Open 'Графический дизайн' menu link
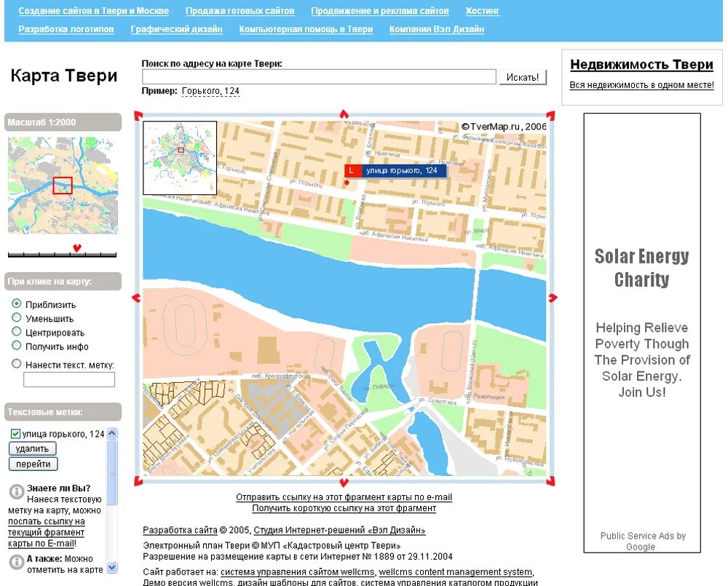 point(176,29)
